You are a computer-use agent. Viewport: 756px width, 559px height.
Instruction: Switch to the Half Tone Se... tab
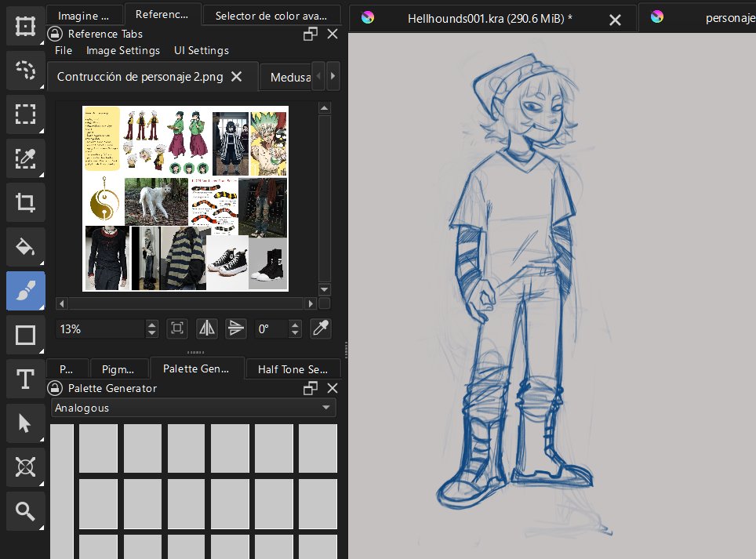pyautogui.click(x=293, y=369)
